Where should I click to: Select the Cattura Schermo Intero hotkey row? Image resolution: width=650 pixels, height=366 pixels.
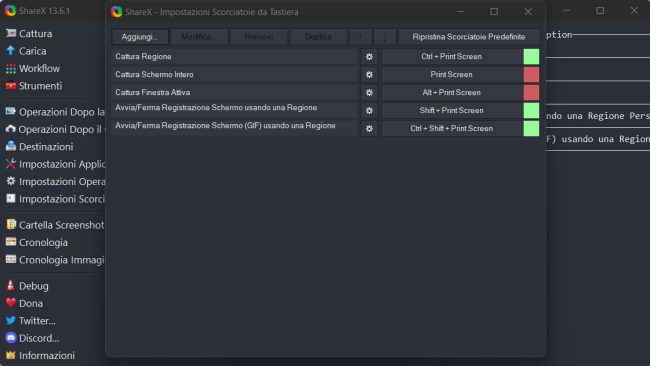point(235,75)
